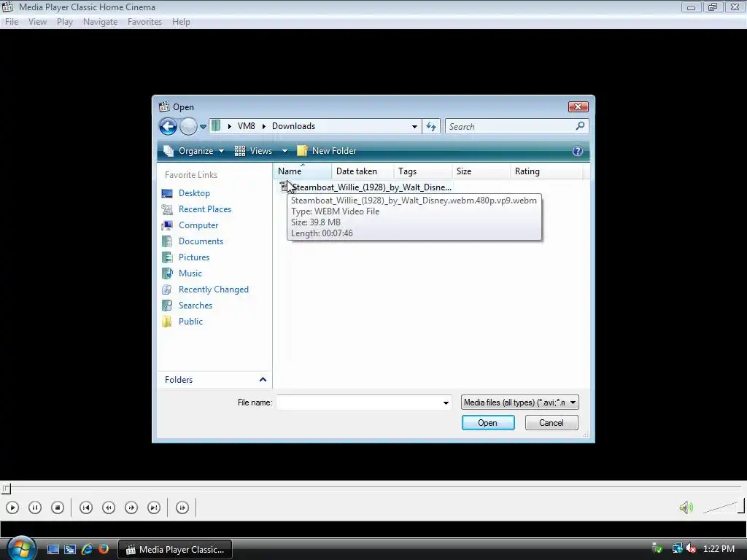Open the Searches favorite link

pos(196,306)
